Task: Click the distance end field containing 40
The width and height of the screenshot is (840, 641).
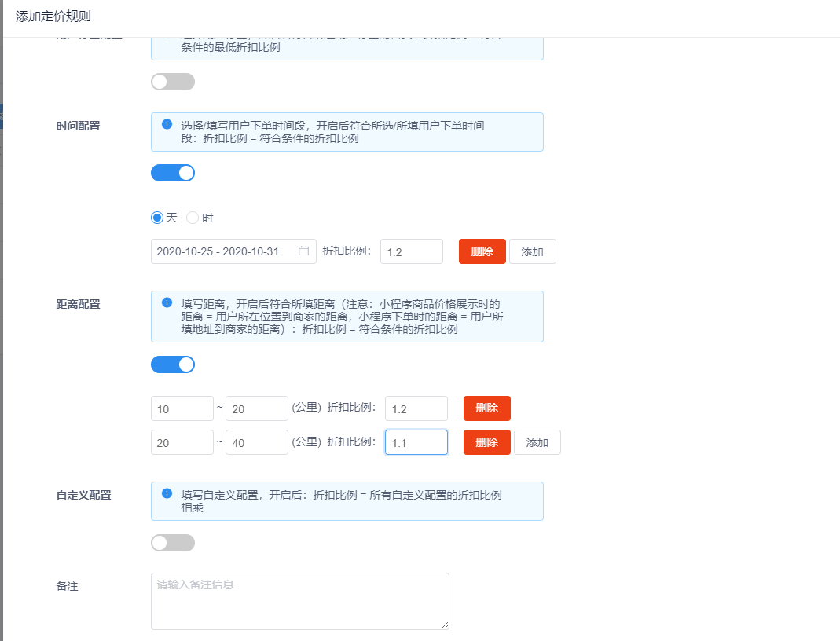Action: coord(256,442)
